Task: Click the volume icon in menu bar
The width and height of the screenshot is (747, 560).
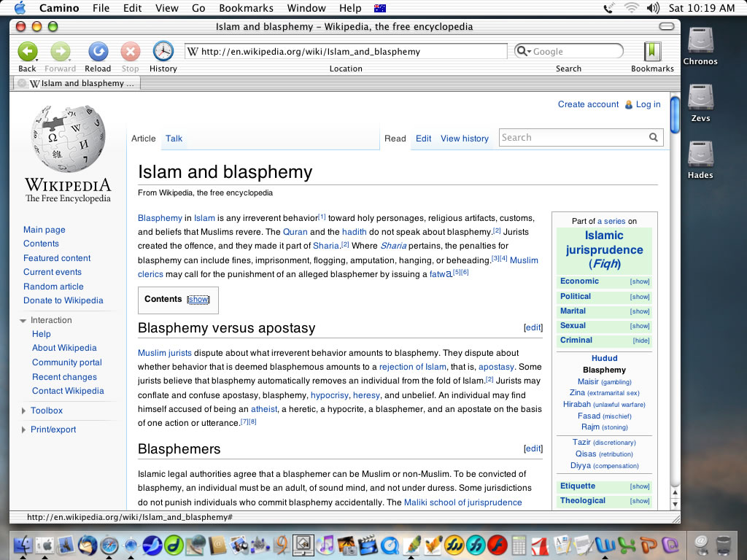Action: pyautogui.click(x=653, y=7)
